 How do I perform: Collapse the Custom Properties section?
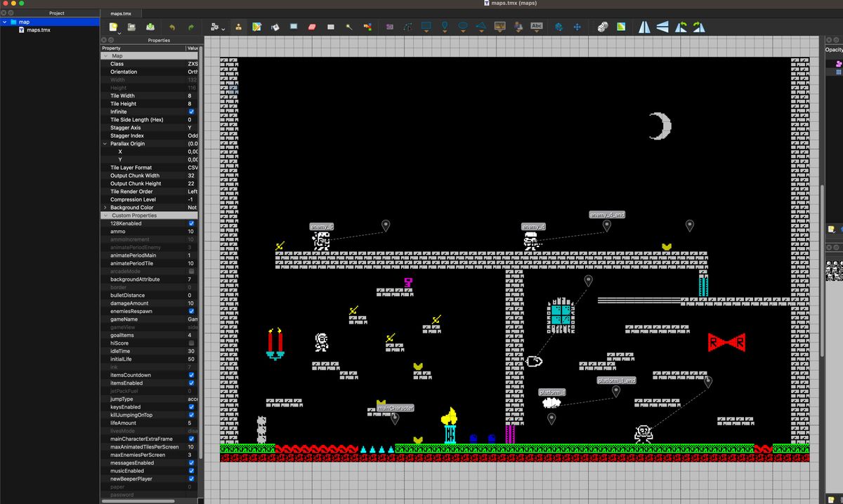click(106, 215)
